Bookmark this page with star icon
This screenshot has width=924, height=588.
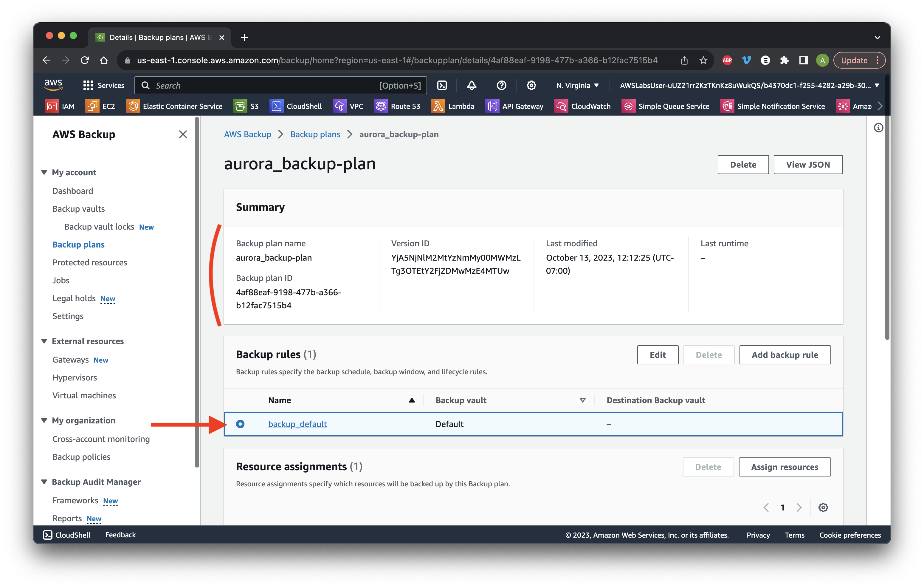(703, 60)
